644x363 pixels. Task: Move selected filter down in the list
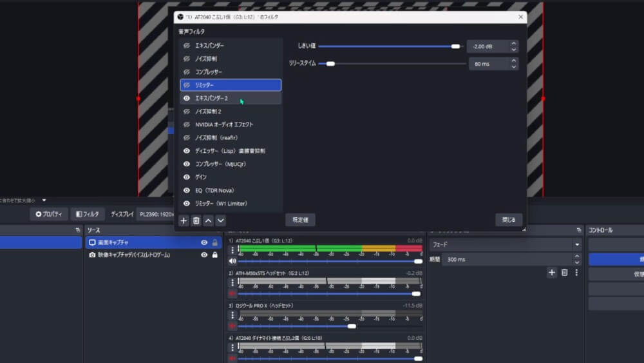(220, 221)
